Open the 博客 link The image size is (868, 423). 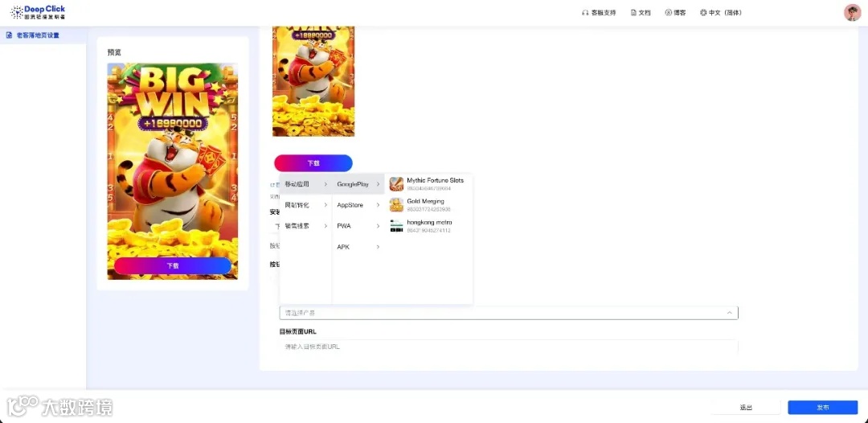(x=675, y=13)
